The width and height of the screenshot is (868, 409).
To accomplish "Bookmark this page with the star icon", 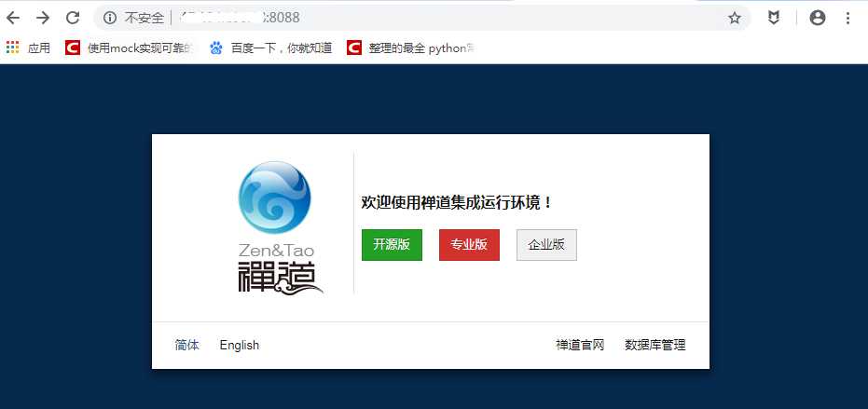I will point(734,19).
